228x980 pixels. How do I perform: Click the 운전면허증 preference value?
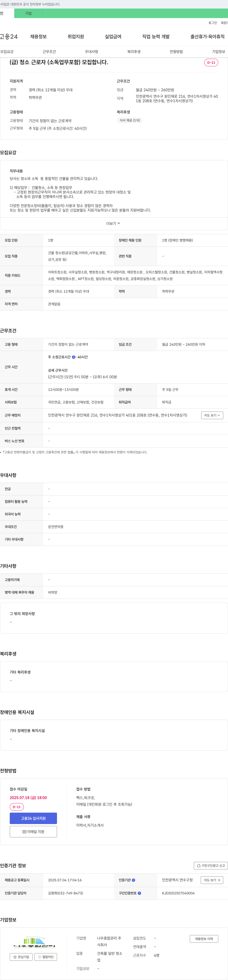(x=56, y=527)
